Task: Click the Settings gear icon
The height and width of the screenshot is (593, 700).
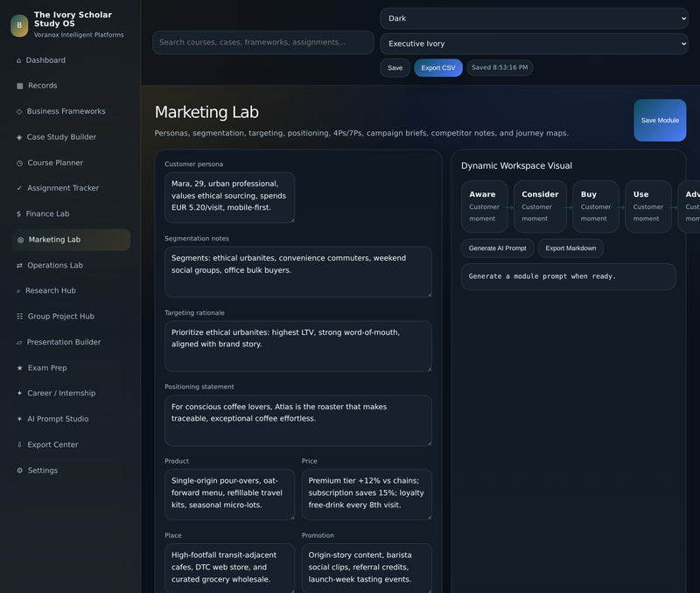Action: 19,471
